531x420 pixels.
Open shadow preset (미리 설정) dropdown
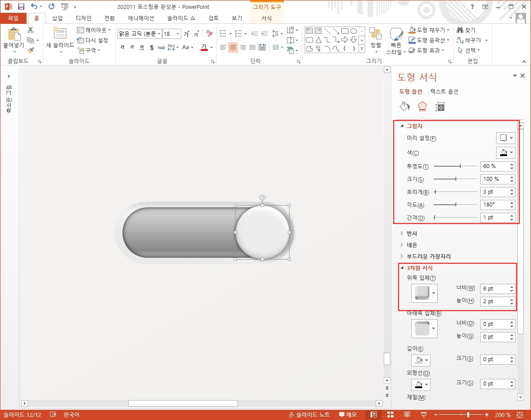506,138
